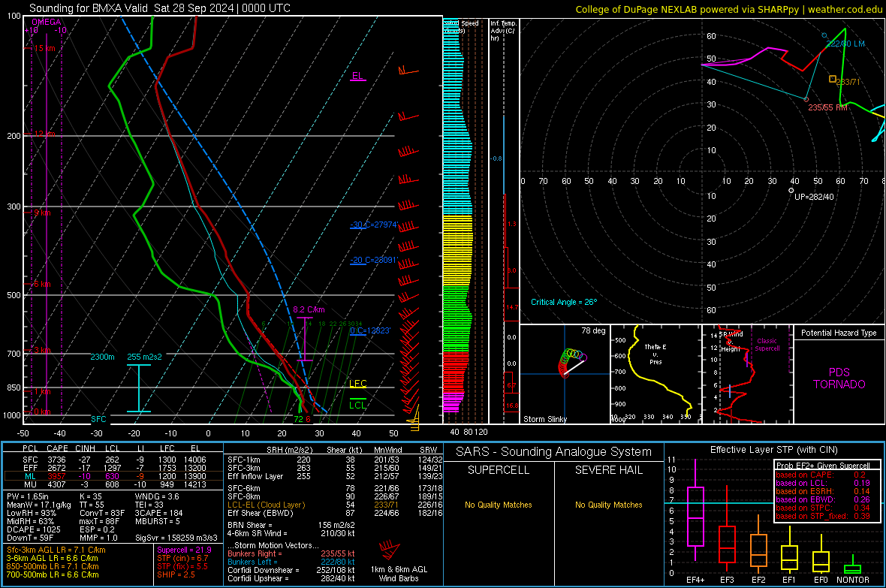This screenshot has height=588, width=886.
Task: Click the 'SHIP = 2.5' value
Action: 176,574
